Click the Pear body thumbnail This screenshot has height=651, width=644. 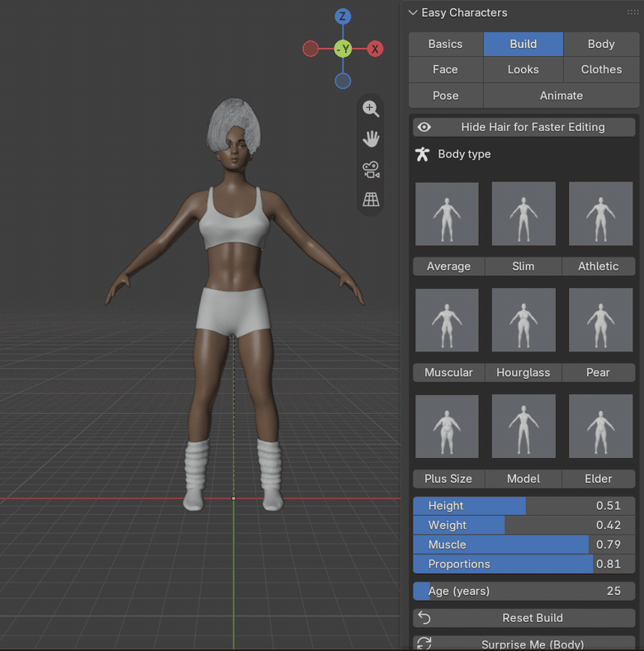pos(600,320)
